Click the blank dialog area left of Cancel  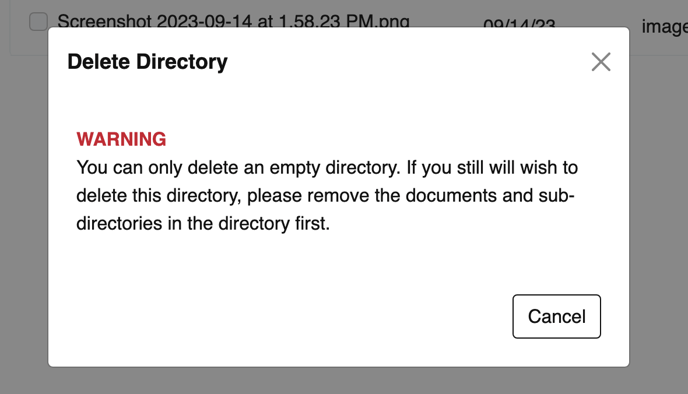click(x=281, y=316)
